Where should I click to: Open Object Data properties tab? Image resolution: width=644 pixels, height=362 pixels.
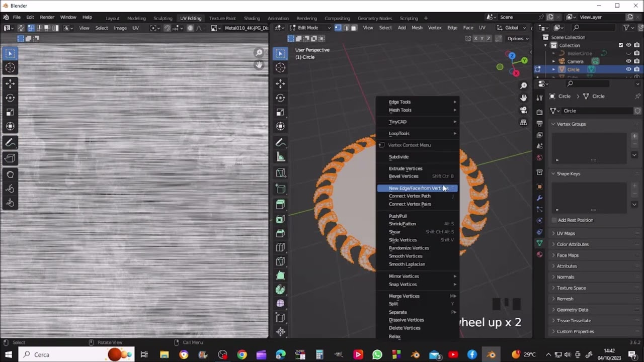(x=539, y=243)
